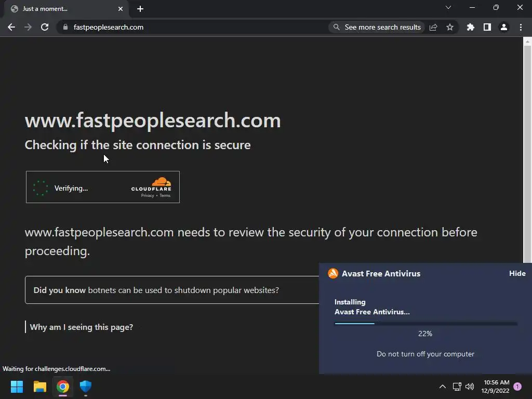This screenshot has height=399, width=532.
Task: Open Chrome three-dot menu
Action: coord(521,27)
